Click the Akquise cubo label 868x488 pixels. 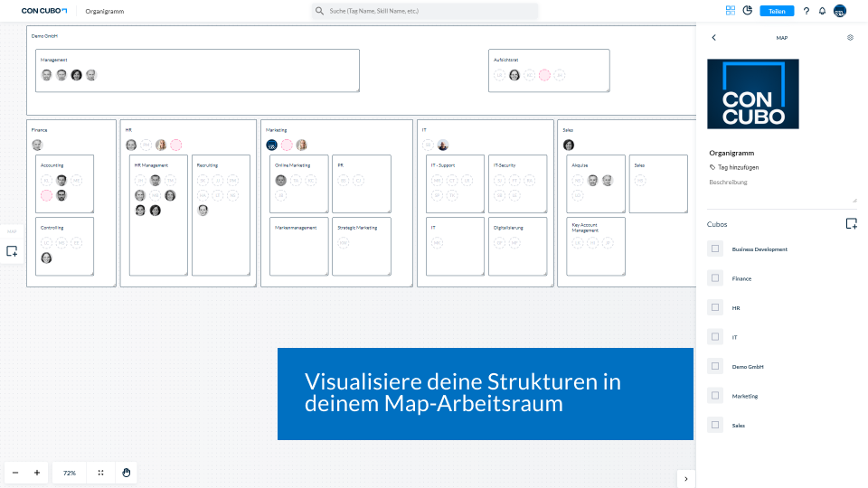pos(580,165)
